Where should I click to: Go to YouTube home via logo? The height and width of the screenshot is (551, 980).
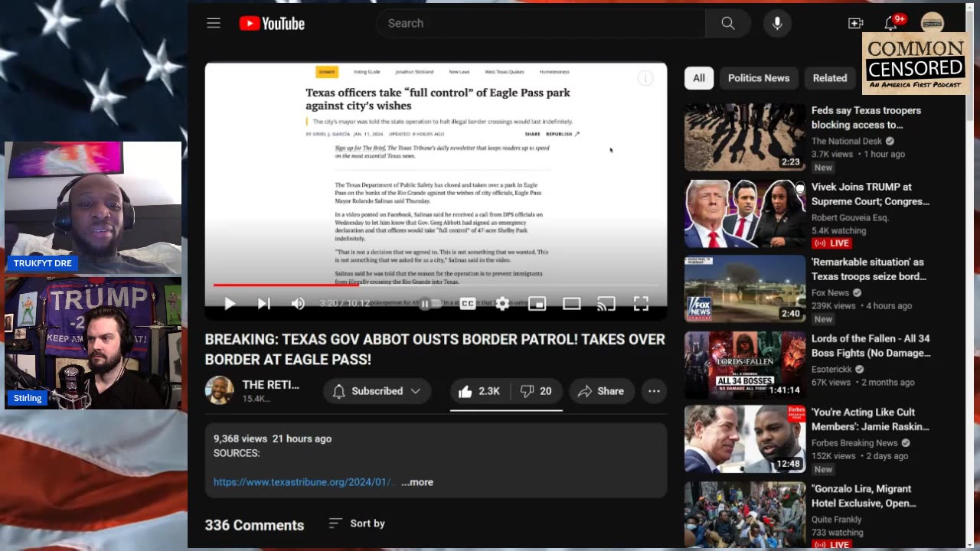[x=272, y=23]
